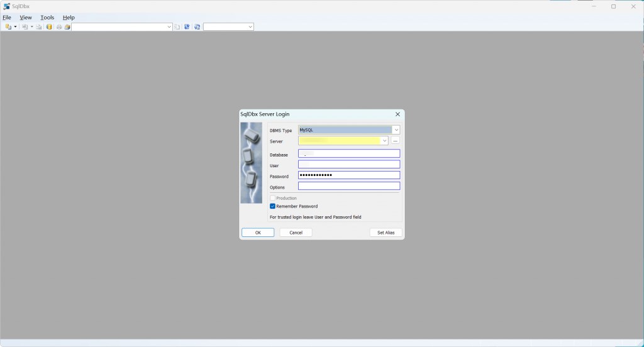Click the printer toolbar icon
This screenshot has height=347, width=644.
[59, 26]
